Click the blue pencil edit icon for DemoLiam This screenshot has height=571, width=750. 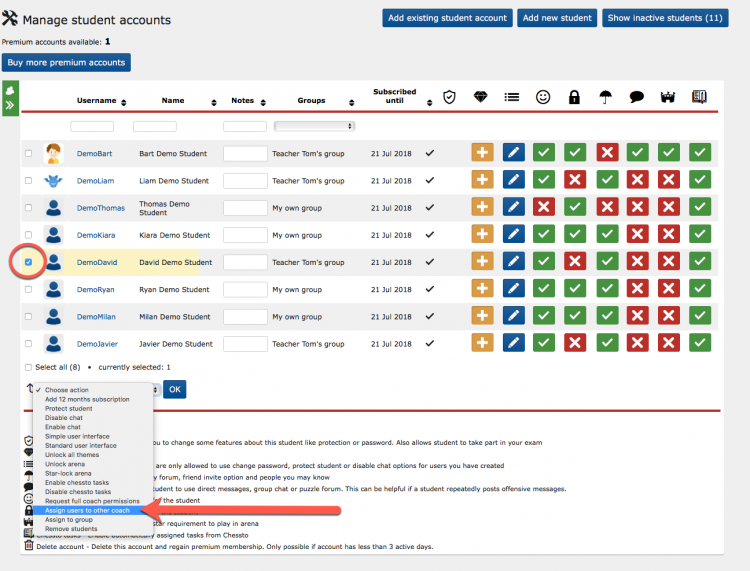click(513, 180)
